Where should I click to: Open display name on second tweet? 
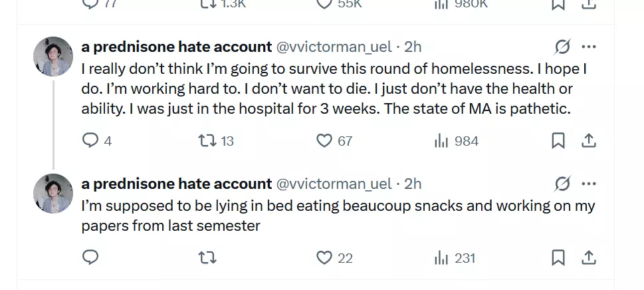tap(177, 184)
